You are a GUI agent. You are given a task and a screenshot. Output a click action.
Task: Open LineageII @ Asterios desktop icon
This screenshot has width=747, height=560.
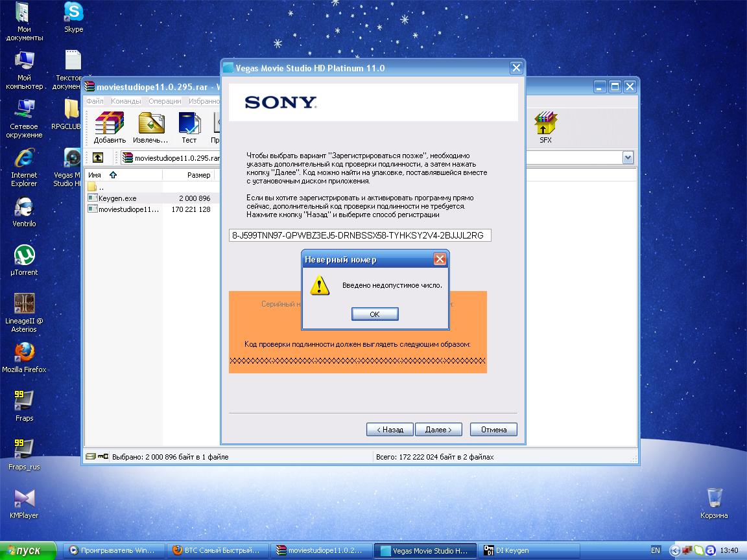[24, 313]
